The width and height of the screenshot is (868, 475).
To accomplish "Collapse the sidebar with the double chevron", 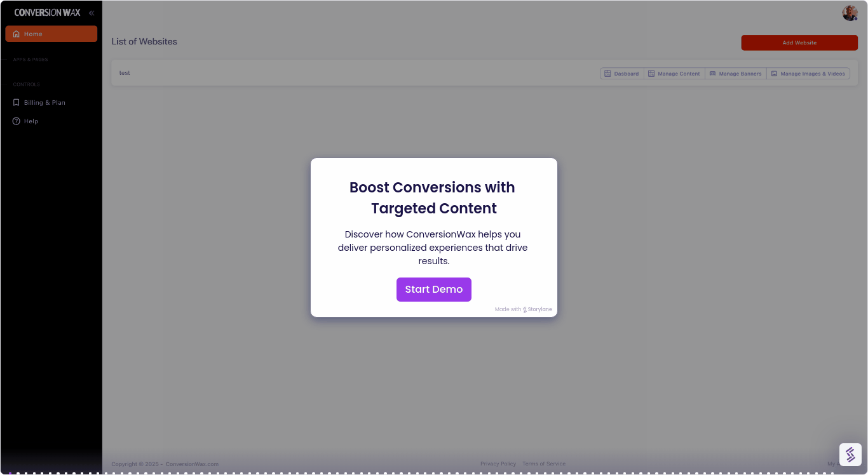I will [x=92, y=13].
